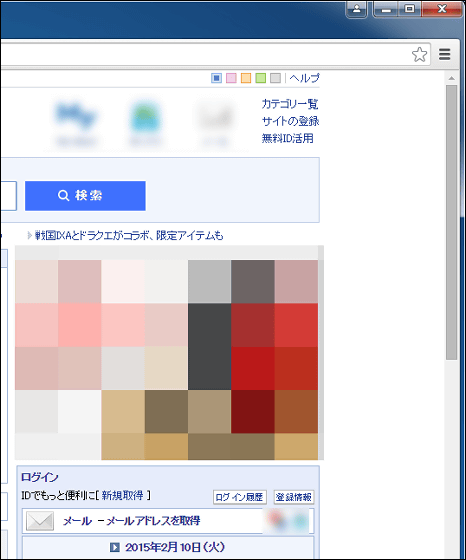Select the orange theme color swatch
This screenshot has width=466, height=560.
pos(246,78)
